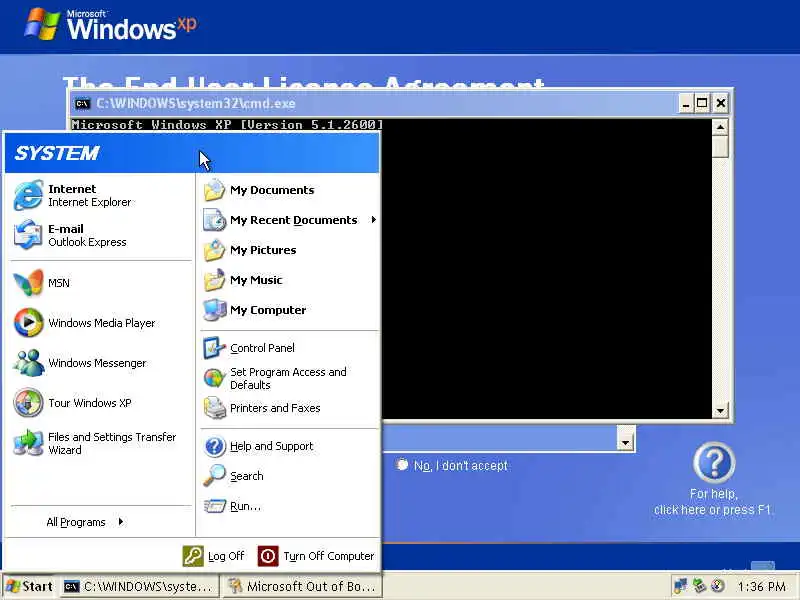Click the My Recent Documents icon
This screenshot has width=800, height=600.
click(x=214, y=220)
